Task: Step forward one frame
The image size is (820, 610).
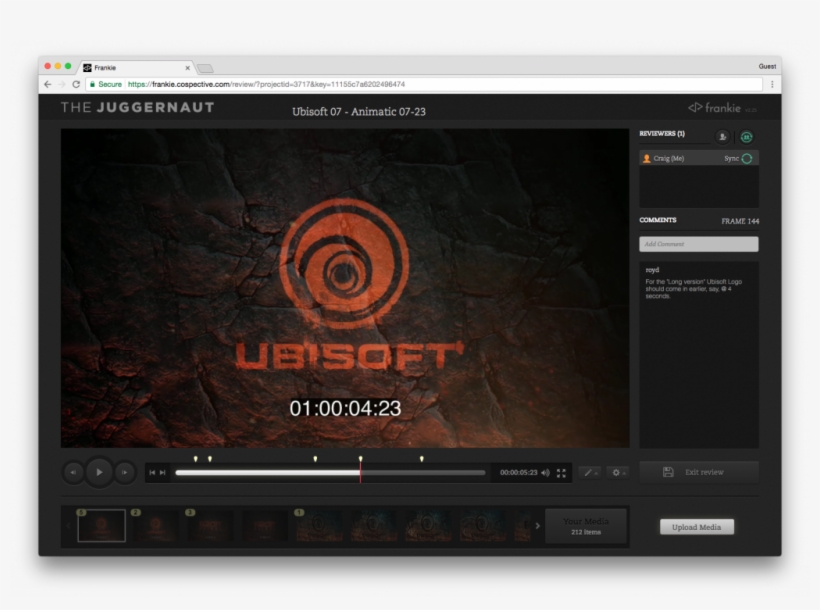Action: click(x=125, y=472)
